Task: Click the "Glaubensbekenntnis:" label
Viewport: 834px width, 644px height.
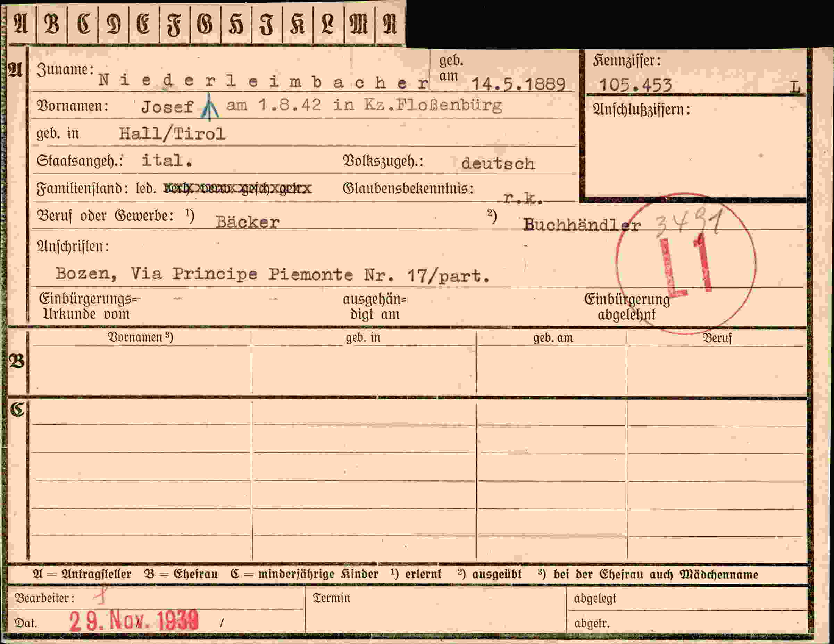Action: 408,189
